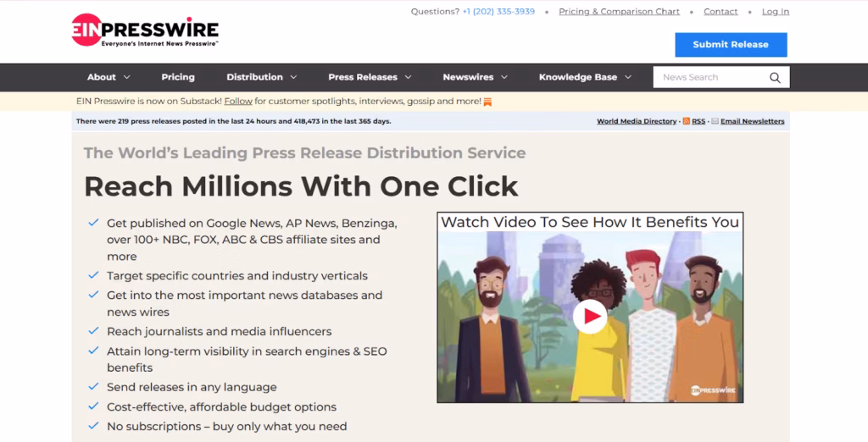Click 'Cost-effective, affordable budget options' text
Image resolution: width=868 pixels, height=442 pixels.
pos(221,407)
